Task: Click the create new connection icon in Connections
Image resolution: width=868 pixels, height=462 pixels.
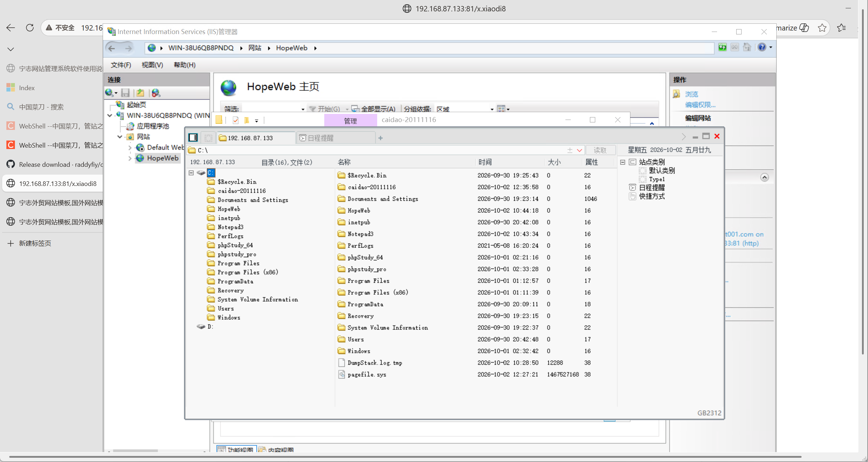Action: click(x=110, y=93)
